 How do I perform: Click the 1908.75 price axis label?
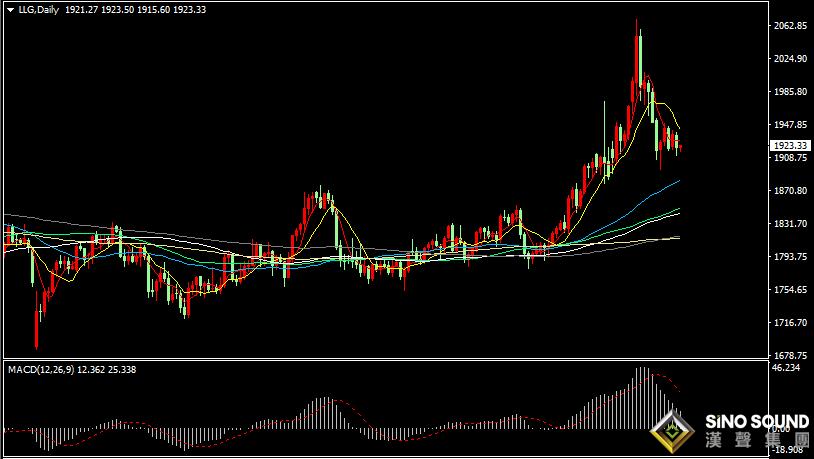(790, 158)
